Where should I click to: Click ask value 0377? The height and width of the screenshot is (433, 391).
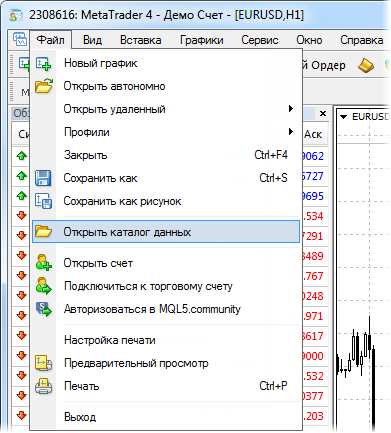pyautogui.click(x=313, y=396)
